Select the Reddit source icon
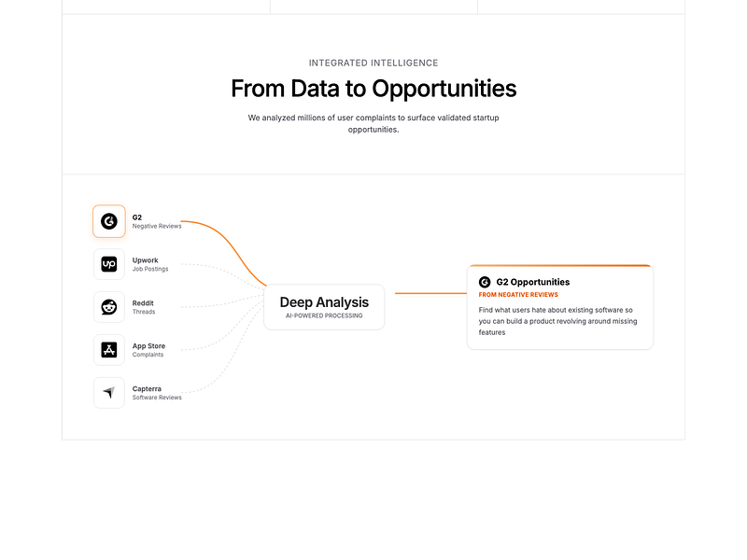Viewport: 747px width, 560px height. 109,307
